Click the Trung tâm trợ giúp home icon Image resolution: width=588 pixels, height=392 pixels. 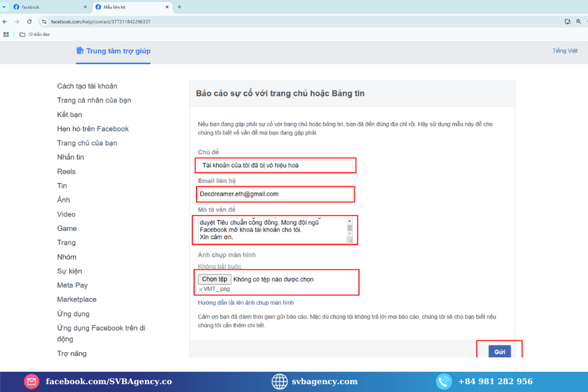coord(80,50)
